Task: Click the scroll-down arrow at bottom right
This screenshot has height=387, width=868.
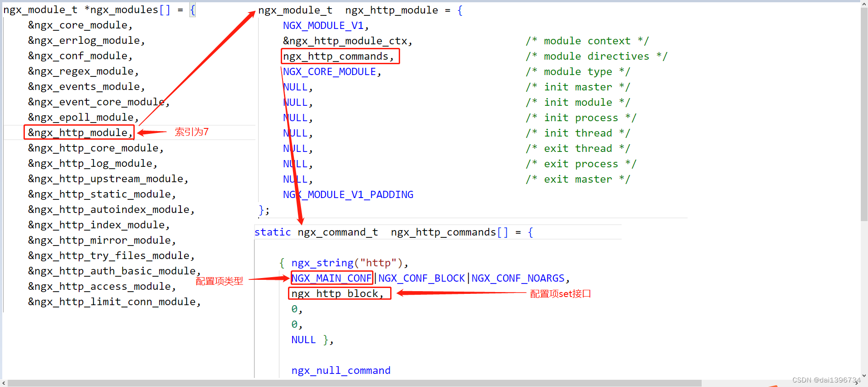Action: coord(864,376)
